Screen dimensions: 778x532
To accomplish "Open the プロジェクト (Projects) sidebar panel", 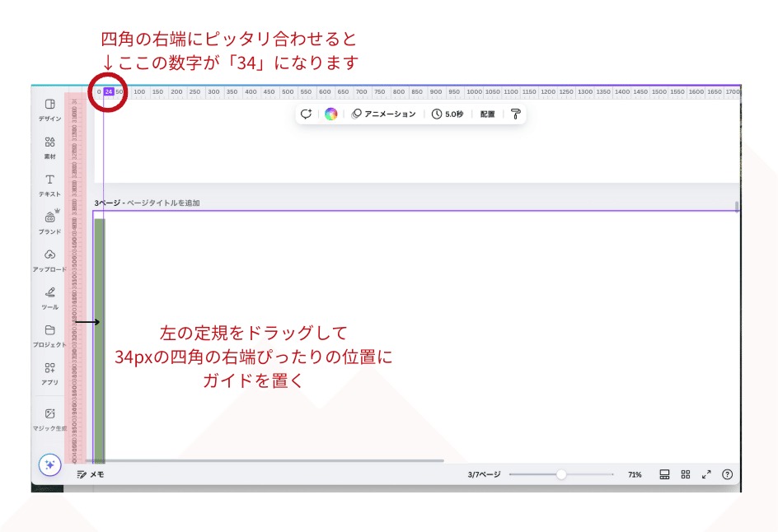I will click(x=49, y=336).
